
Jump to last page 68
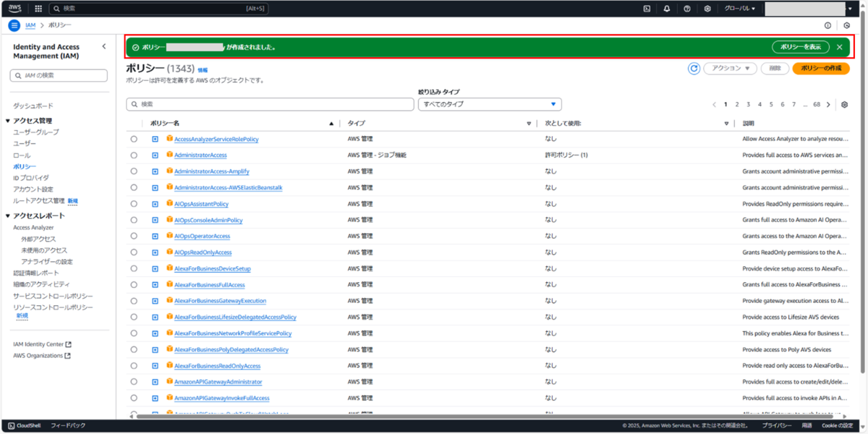click(817, 104)
